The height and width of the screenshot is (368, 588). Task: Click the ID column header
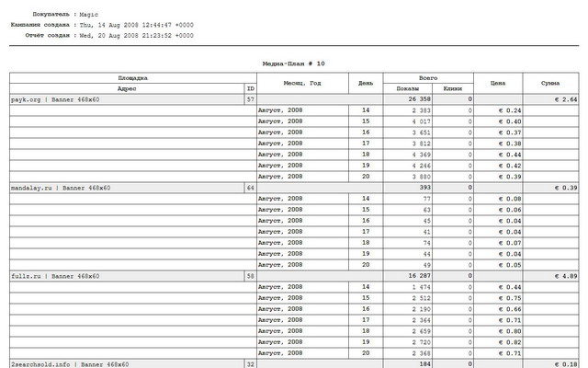(250, 88)
